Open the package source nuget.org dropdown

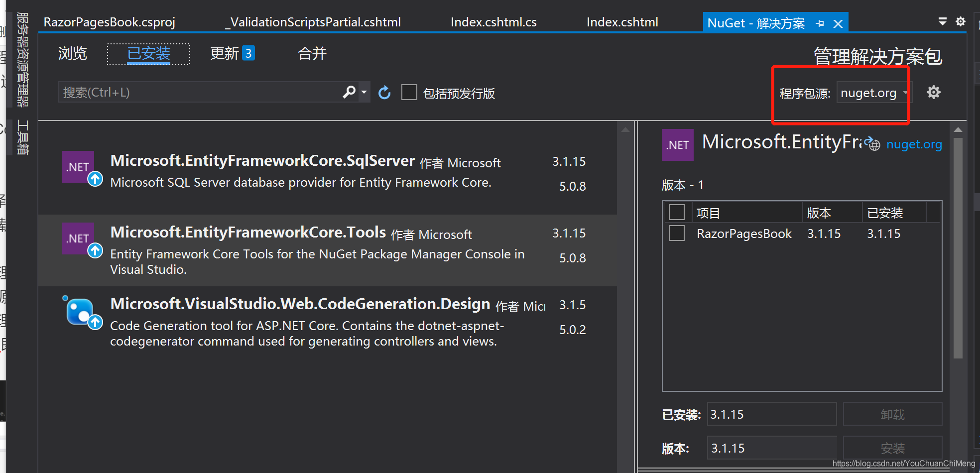click(x=873, y=93)
